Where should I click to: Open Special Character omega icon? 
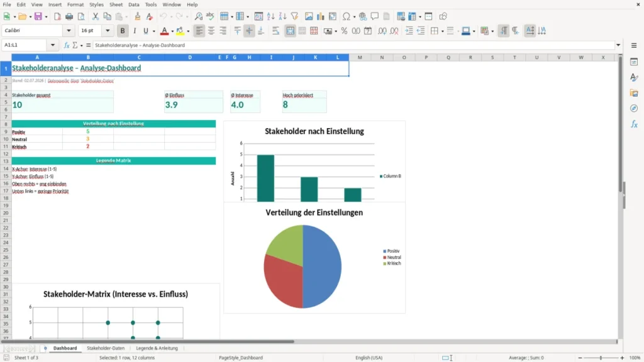[347, 16]
